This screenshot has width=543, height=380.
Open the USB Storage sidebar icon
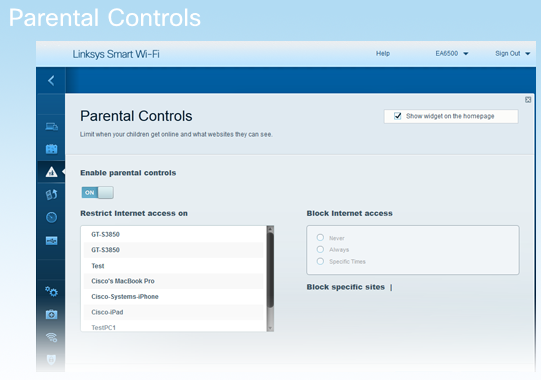click(x=51, y=240)
